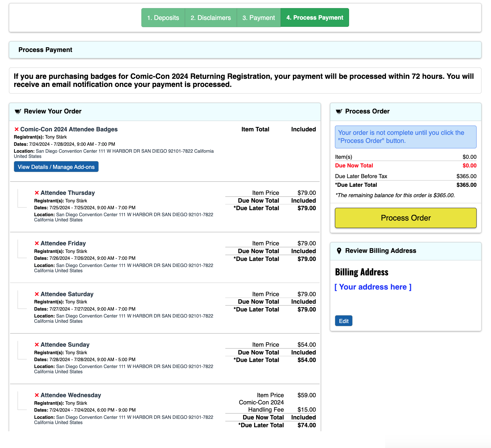Click the map pin icon by Review Billing Address
Screen dimensions: 491x448
339,251
